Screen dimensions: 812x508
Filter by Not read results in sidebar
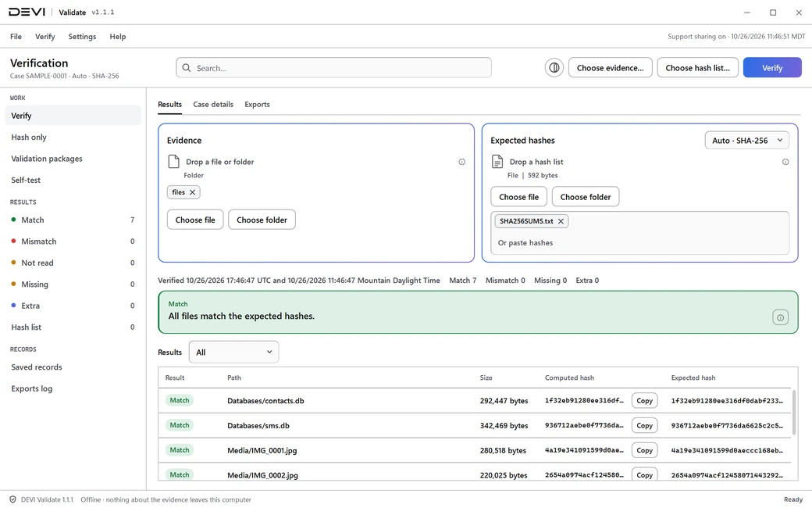(73, 263)
